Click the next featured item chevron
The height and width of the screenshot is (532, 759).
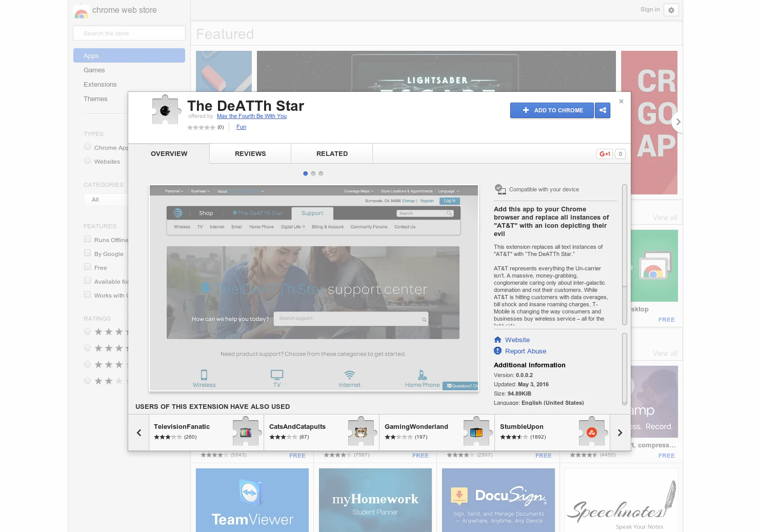click(x=678, y=122)
